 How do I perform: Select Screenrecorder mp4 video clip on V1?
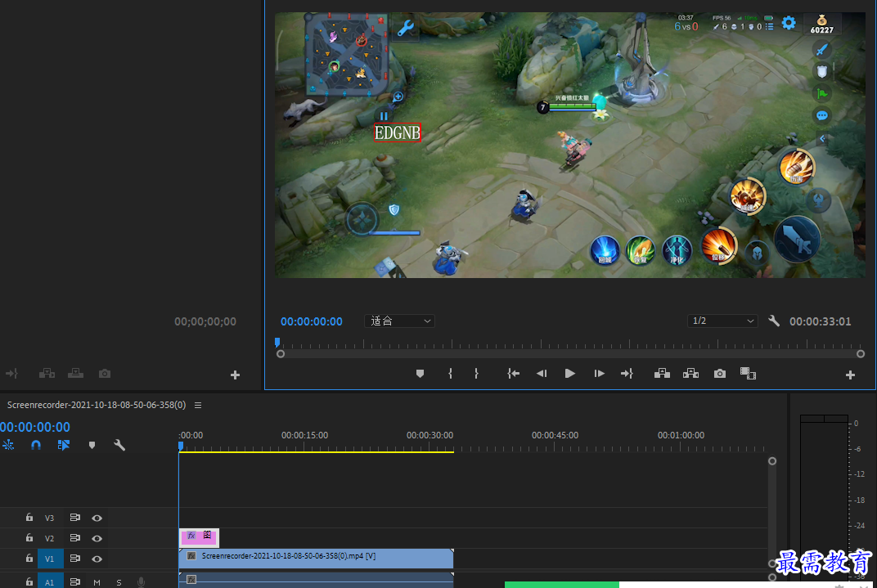316,558
